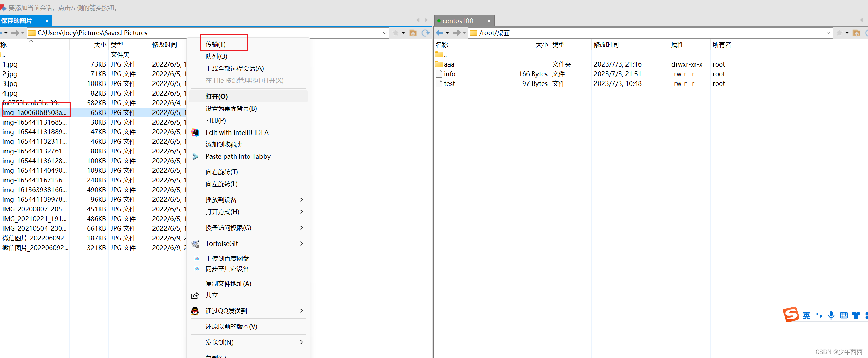868x358 pixels.
Task: Sort remote files by 名称 column
Action: tap(472, 45)
